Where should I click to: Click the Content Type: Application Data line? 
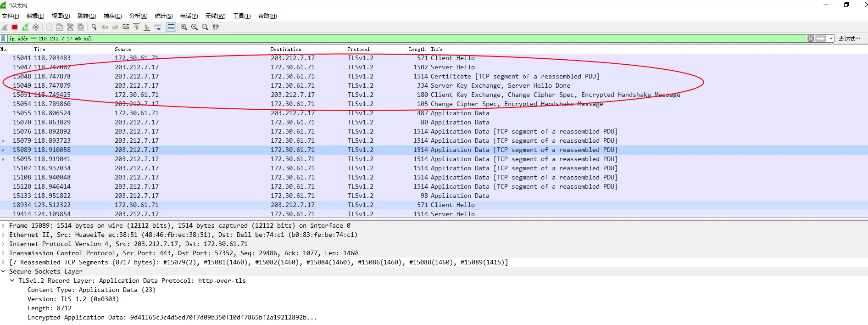91,290
